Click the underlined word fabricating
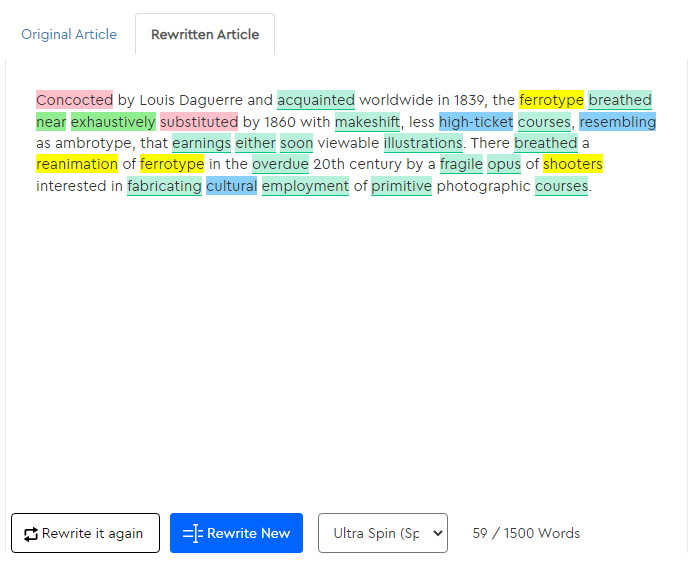694x575 pixels. (164, 186)
